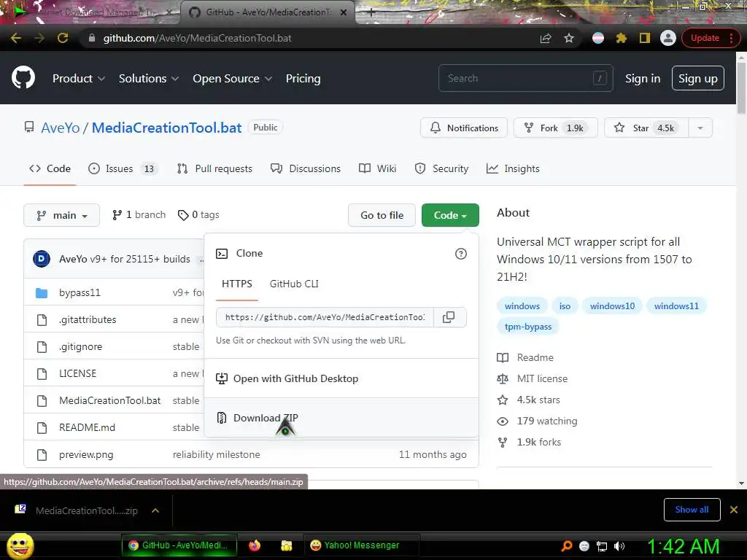Open the network tray icon
747x560 pixels.
coord(602,546)
